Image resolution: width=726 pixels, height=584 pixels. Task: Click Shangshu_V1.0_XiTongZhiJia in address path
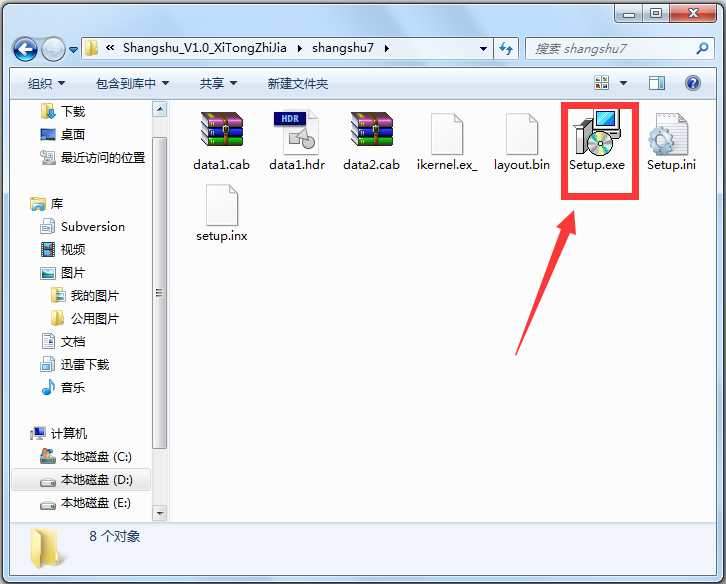point(205,48)
